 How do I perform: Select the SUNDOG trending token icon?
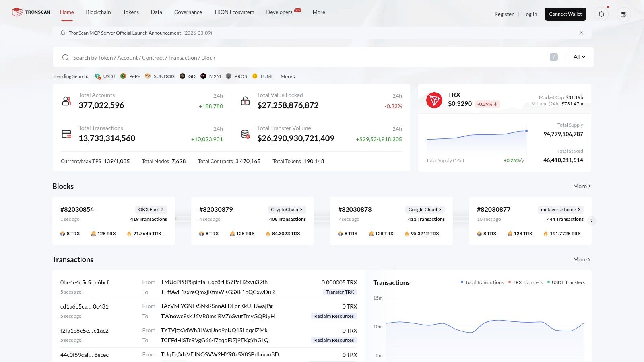click(x=147, y=76)
